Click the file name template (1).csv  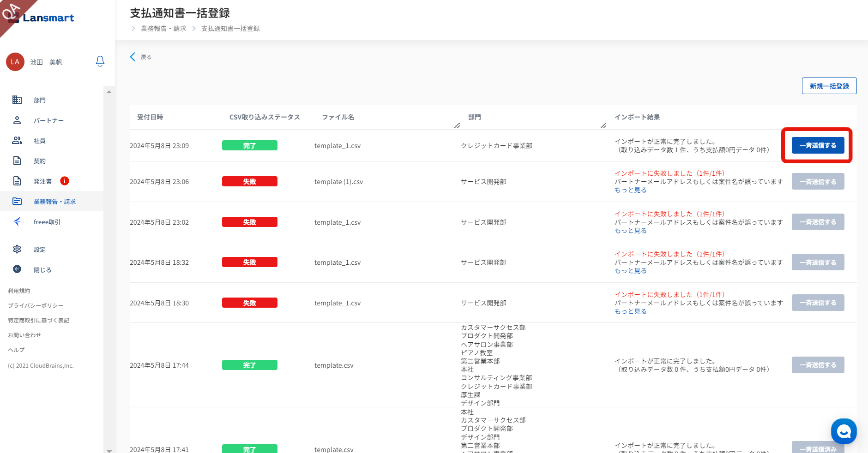pyautogui.click(x=339, y=182)
